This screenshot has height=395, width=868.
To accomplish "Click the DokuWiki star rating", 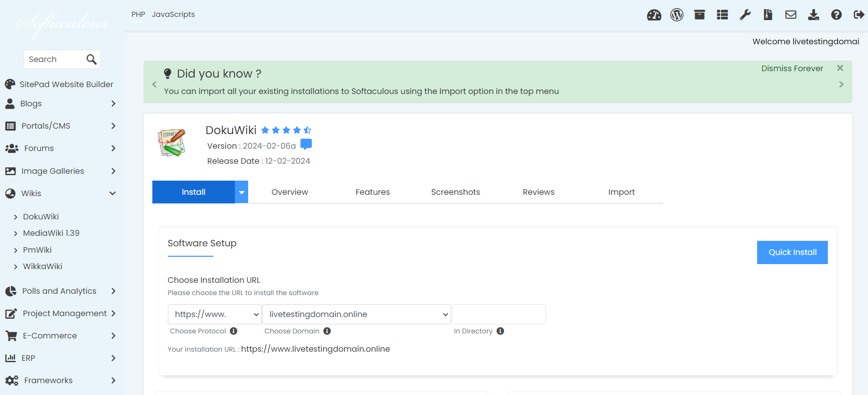I will 286,130.
